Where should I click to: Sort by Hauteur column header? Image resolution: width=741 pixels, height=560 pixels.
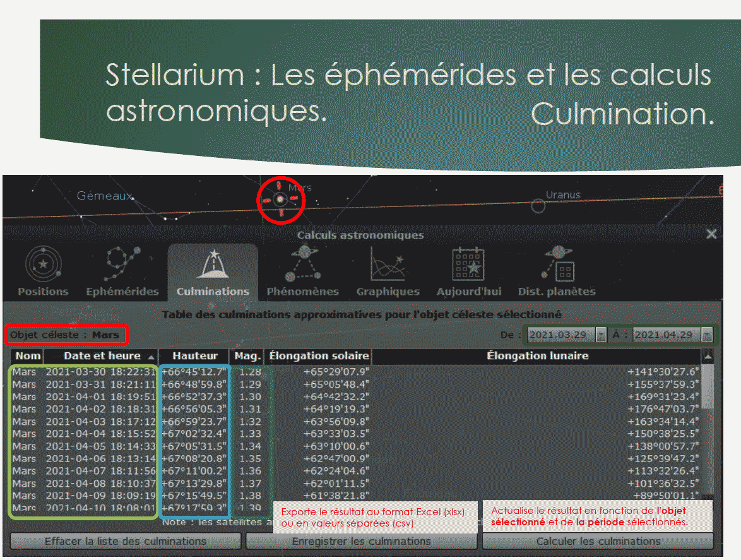tap(194, 356)
